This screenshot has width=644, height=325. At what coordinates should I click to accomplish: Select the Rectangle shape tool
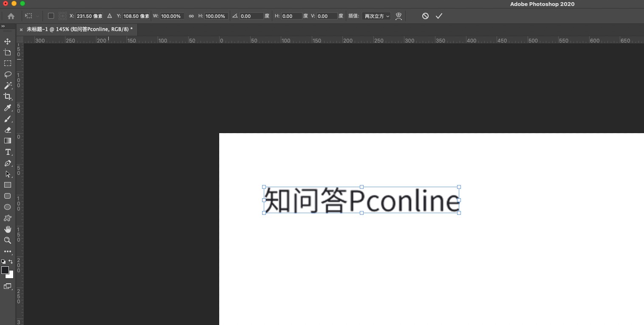(7, 185)
